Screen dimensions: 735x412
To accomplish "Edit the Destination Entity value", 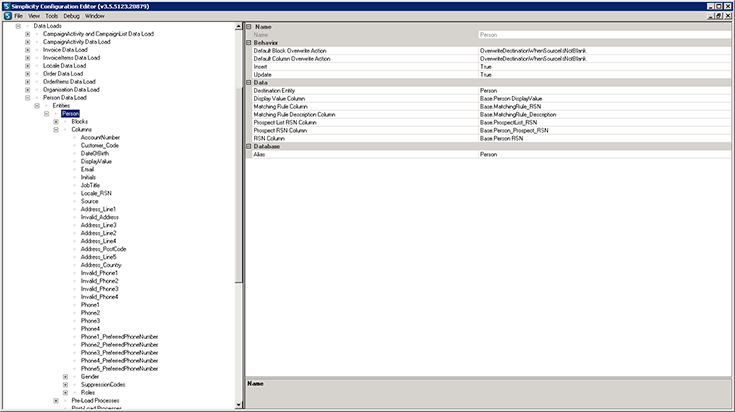I will click(x=604, y=90).
